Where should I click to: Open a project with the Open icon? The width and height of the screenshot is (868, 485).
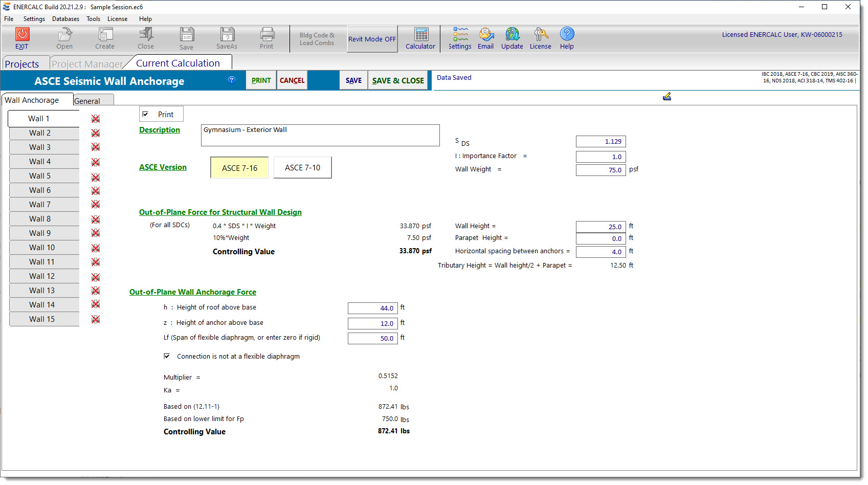64,34
